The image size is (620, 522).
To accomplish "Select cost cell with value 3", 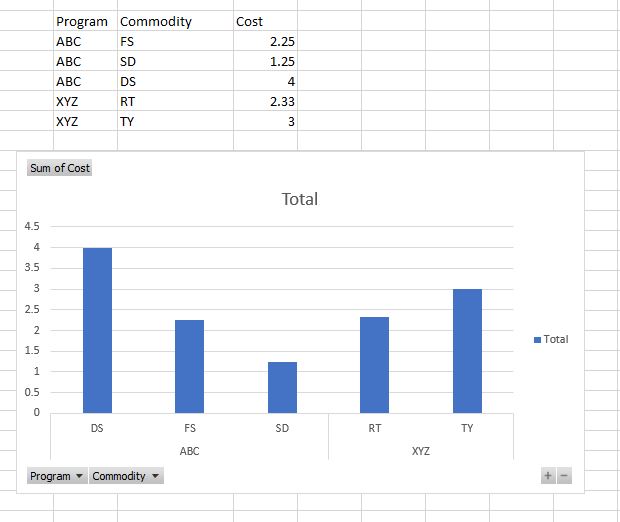I will click(265, 121).
